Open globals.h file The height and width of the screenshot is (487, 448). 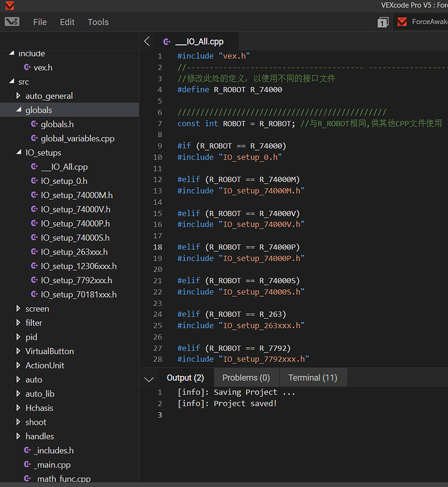pos(57,124)
